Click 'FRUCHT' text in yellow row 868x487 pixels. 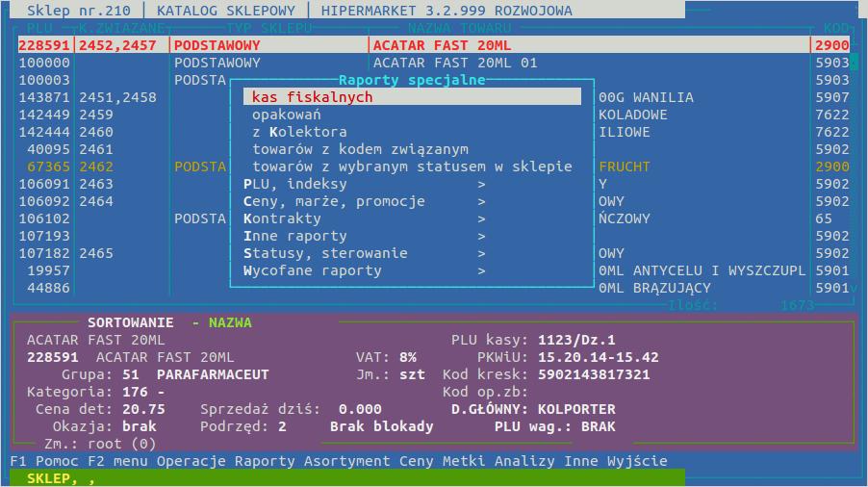[x=625, y=167]
